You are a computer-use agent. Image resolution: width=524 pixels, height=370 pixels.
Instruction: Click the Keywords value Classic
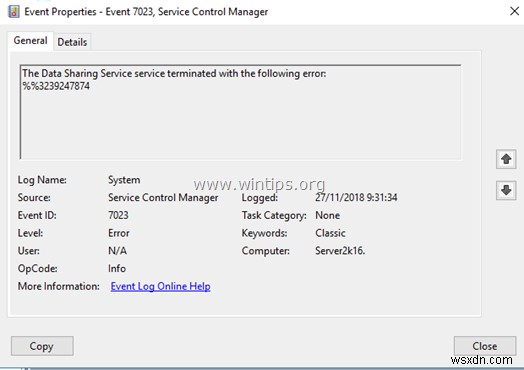click(330, 233)
